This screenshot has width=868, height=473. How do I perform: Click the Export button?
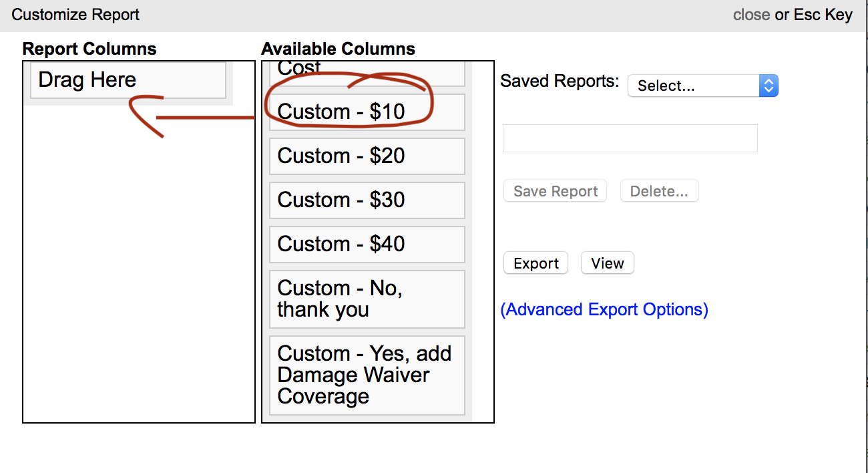[x=535, y=263]
